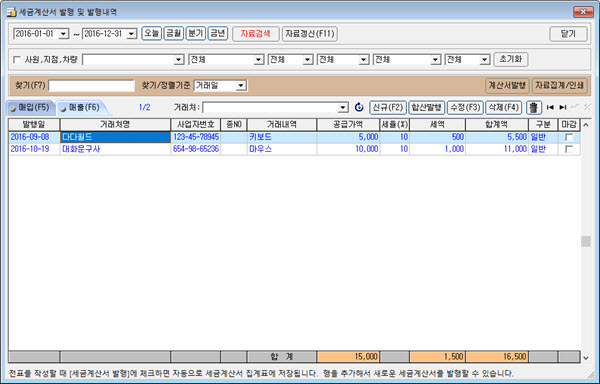Image resolution: width=600 pixels, height=384 pixels.
Task: Check 마감 box for 대화문구사 row
Action: click(x=569, y=149)
